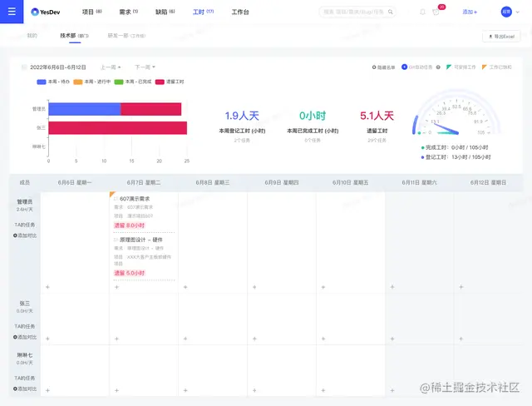Click the orange 工作已饱和 flag icon

484,67
